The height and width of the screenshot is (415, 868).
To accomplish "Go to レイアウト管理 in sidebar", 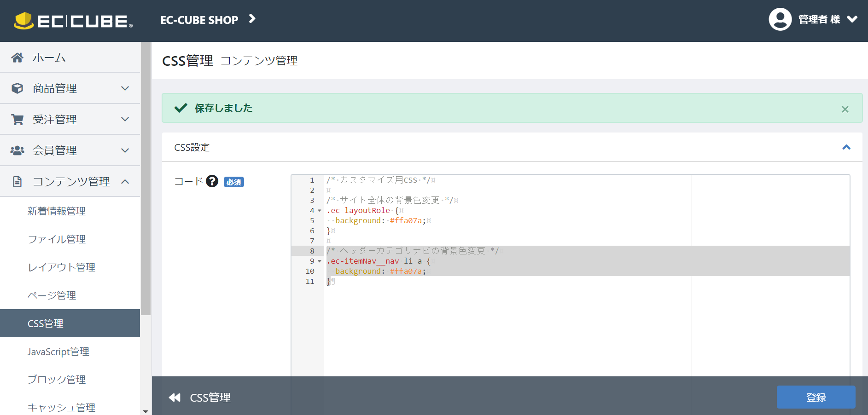I will point(61,267).
